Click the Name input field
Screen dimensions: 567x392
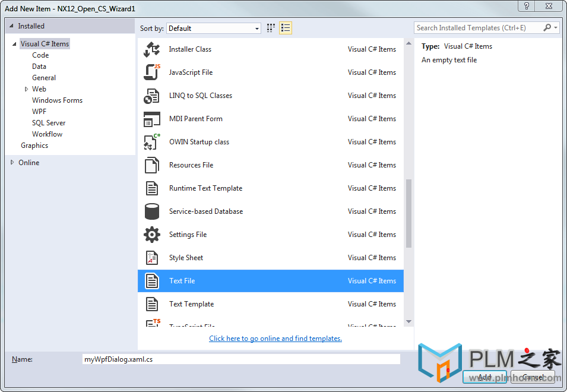(241, 359)
